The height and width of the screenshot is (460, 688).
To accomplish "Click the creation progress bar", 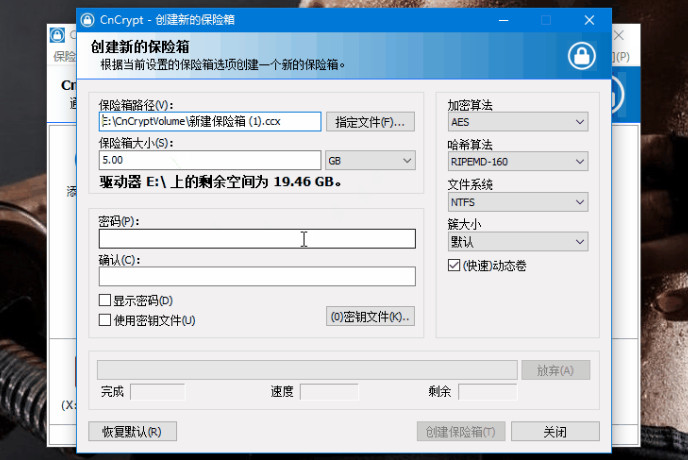I will [x=307, y=370].
